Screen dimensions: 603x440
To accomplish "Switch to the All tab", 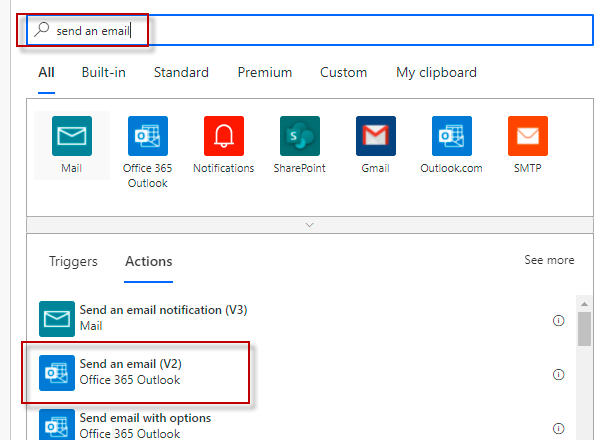I will tap(46, 72).
